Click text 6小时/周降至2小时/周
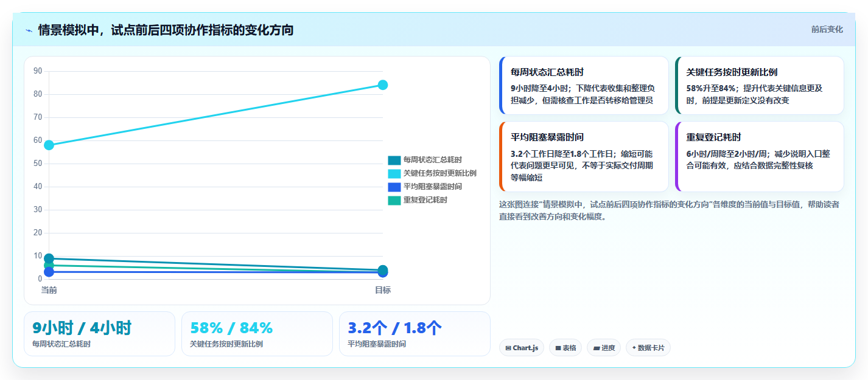 [x=728, y=154]
